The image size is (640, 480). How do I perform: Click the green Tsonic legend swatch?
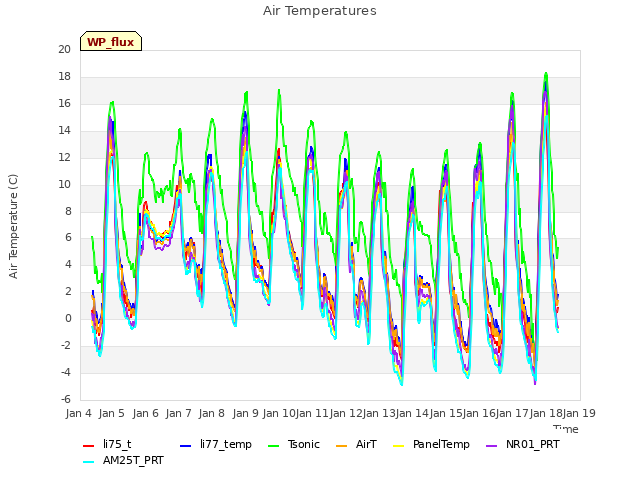pyautogui.click(x=273, y=446)
